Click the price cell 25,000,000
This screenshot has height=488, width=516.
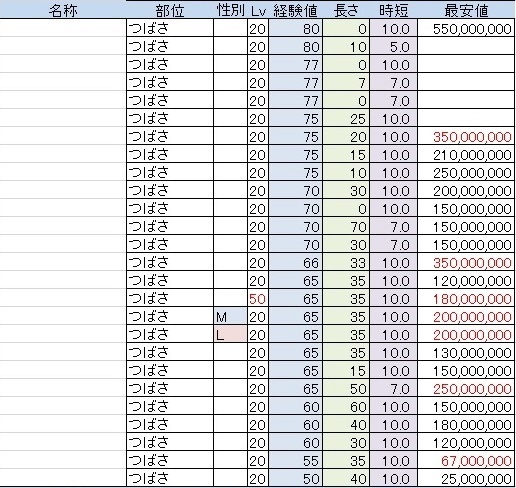pyautogui.click(x=466, y=478)
